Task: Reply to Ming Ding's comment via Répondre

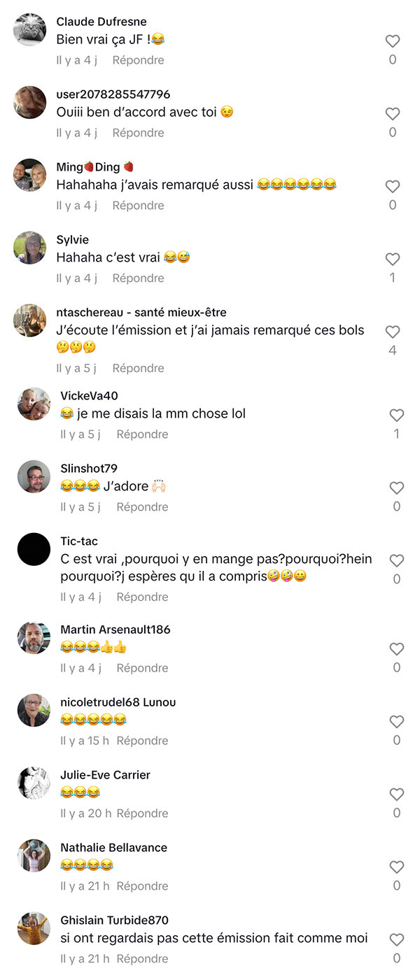Action: point(138,206)
